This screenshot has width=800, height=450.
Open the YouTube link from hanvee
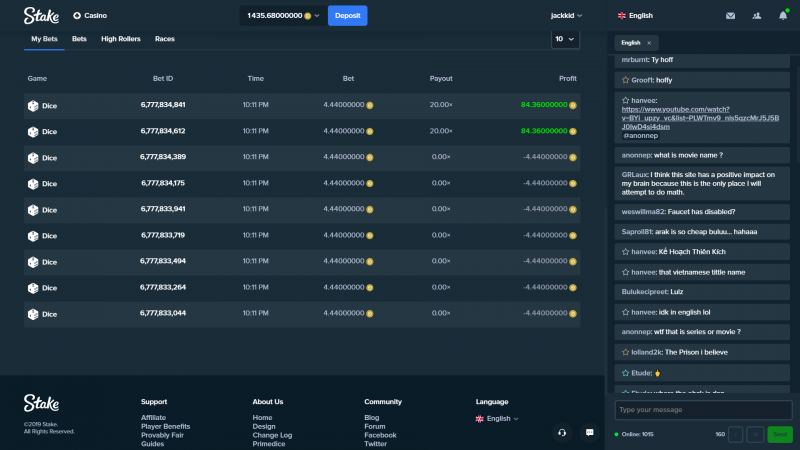pyautogui.click(x=700, y=118)
